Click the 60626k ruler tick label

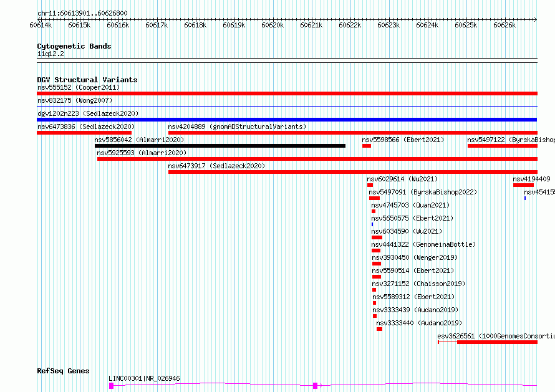pyautogui.click(x=504, y=26)
